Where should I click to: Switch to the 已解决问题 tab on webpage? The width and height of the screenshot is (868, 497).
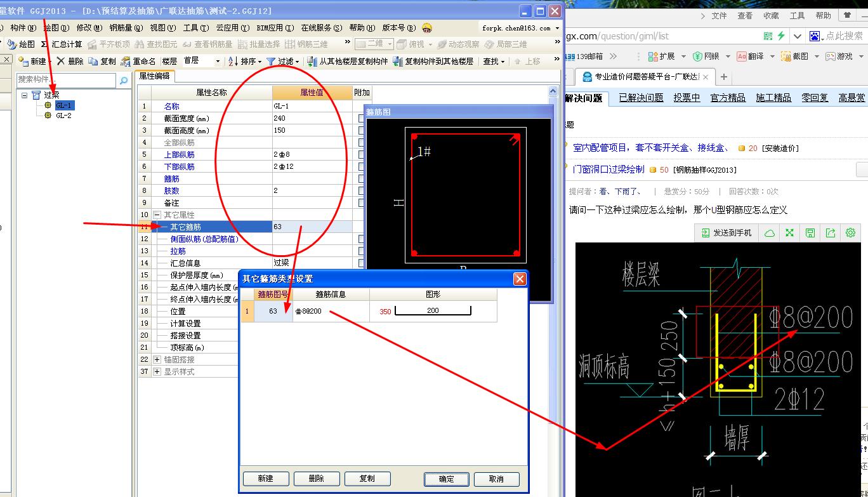pos(641,98)
